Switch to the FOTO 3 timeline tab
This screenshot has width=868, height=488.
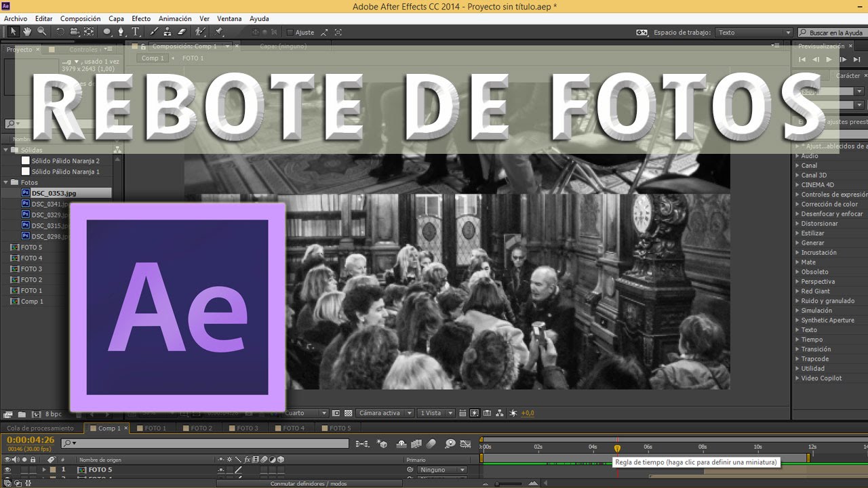tap(248, 428)
